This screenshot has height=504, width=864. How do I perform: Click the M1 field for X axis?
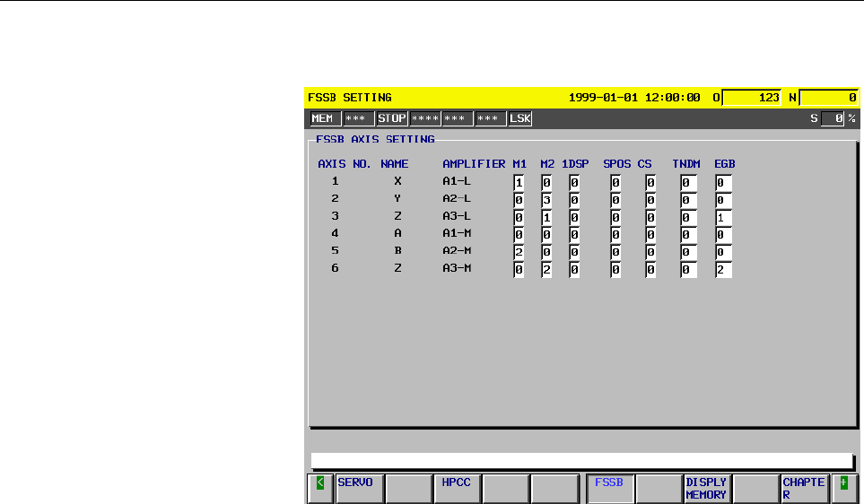(x=519, y=183)
